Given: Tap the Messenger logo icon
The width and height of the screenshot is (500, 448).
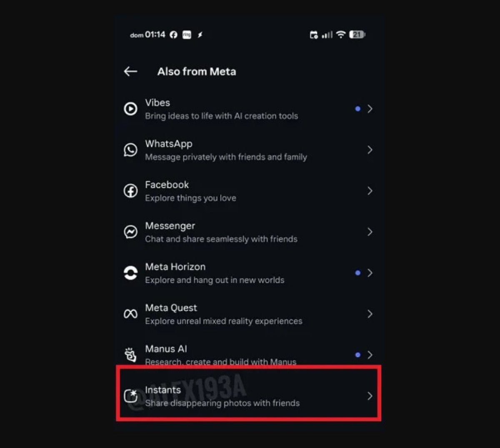Looking at the screenshot, I should pos(130,232).
